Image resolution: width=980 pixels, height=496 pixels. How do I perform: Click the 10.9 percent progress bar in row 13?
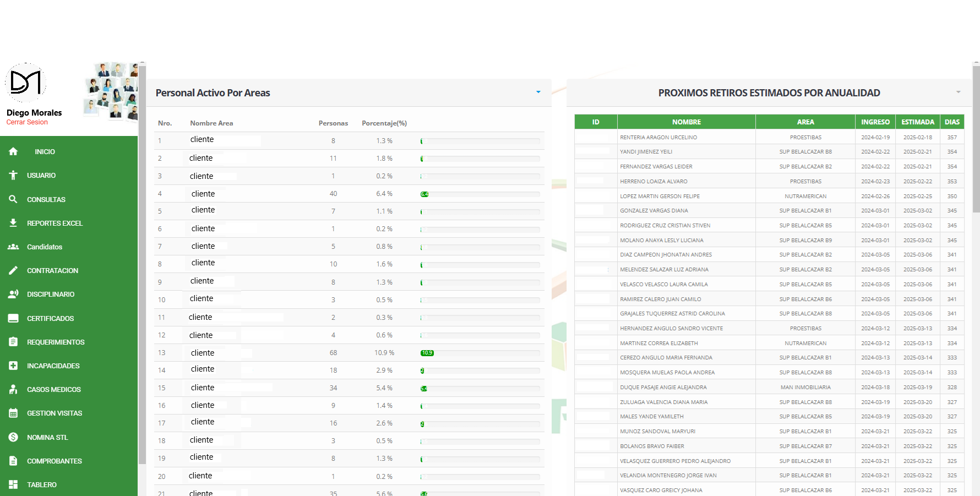[x=480, y=353]
